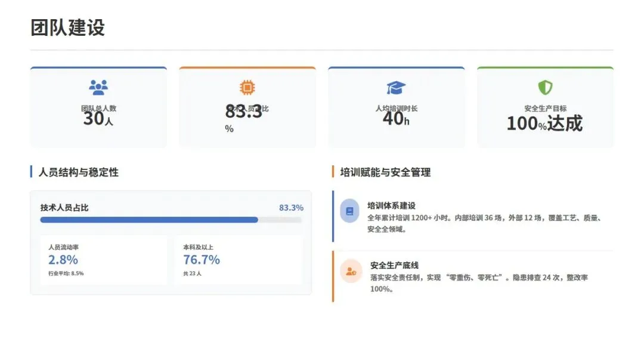Click the 团队建设 page title
Screen dimensions: 644x363
coord(67,27)
